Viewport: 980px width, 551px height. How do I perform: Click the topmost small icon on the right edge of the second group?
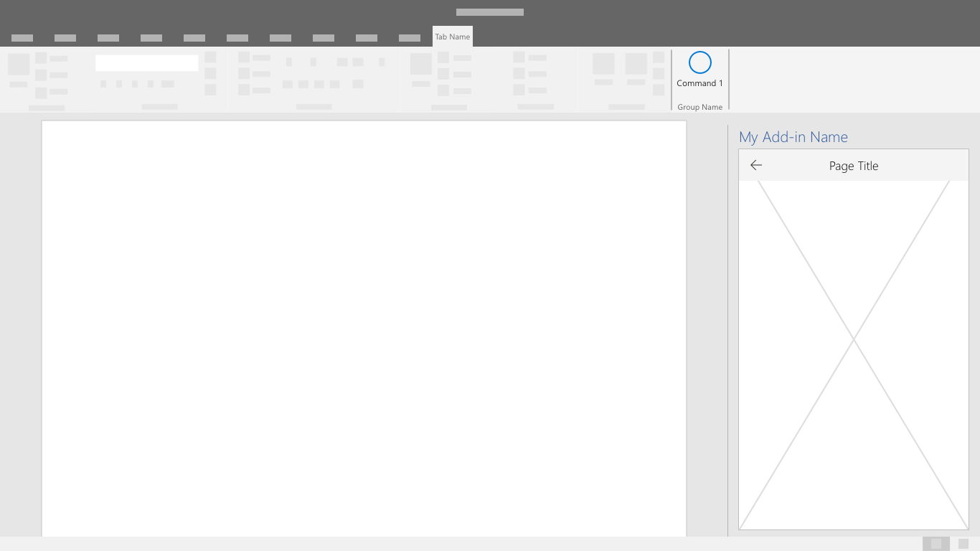[209, 56]
